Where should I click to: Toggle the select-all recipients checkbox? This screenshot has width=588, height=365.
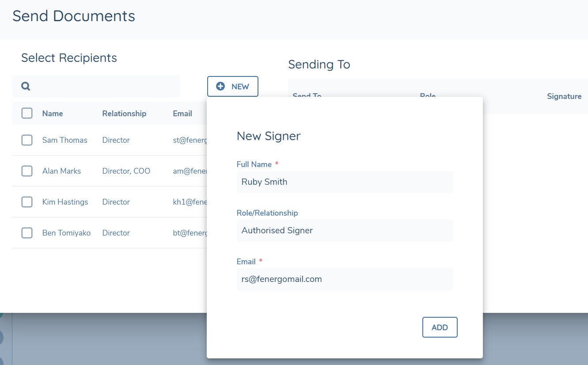[x=27, y=114]
